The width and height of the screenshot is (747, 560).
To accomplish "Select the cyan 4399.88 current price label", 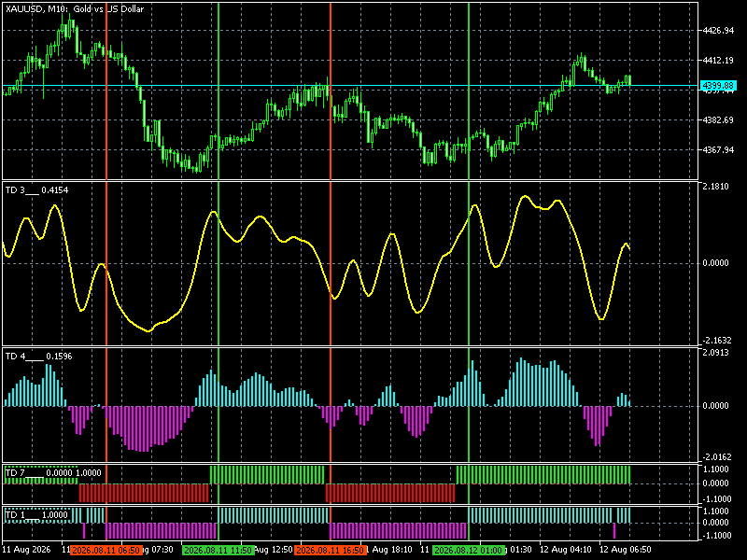I will [x=718, y=86].
